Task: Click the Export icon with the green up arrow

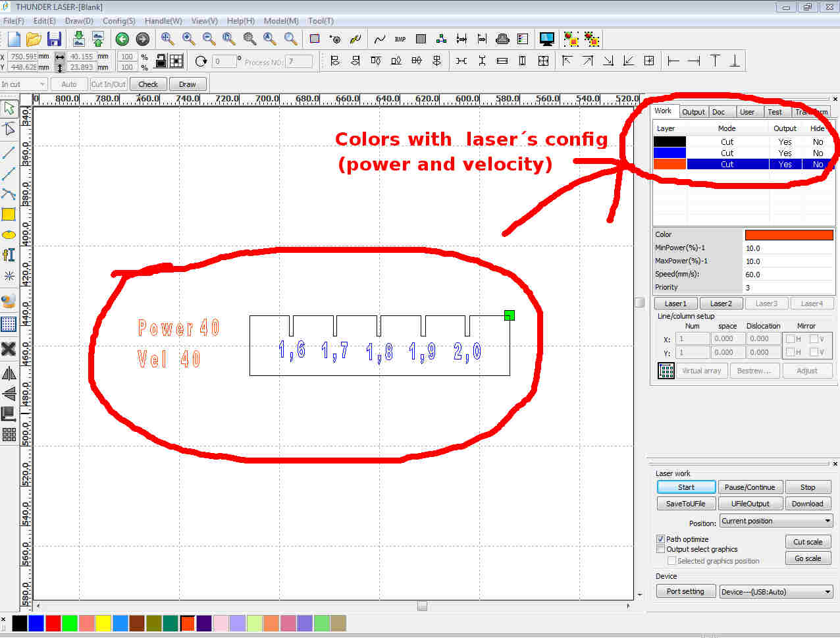Action: coord(98,39)
